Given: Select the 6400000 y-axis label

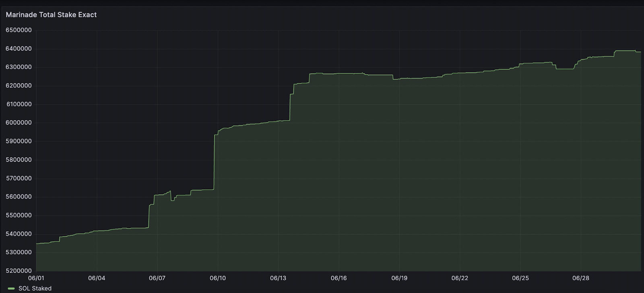Looking at the screenshot, I should pos(19,49).
